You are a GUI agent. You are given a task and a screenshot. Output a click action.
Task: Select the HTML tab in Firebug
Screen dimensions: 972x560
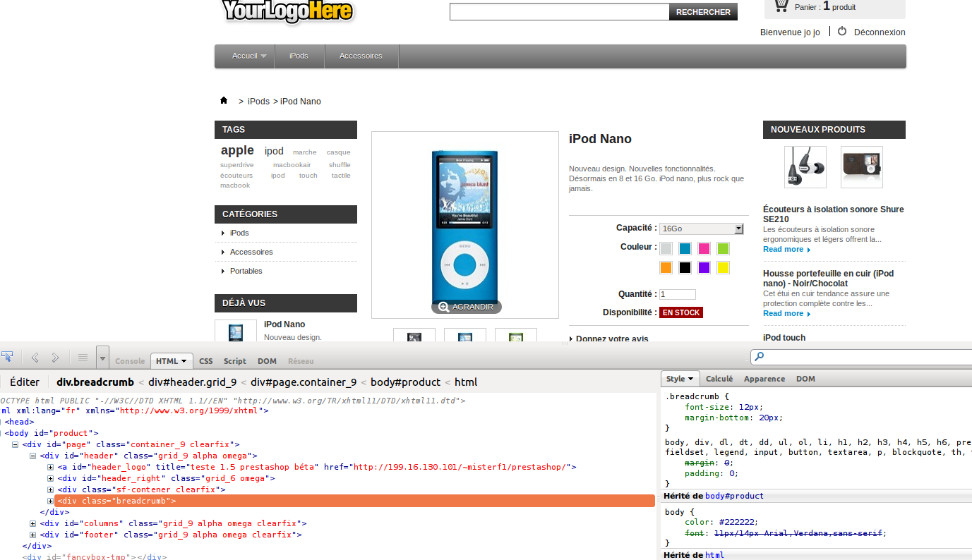[x=172, y=361]
